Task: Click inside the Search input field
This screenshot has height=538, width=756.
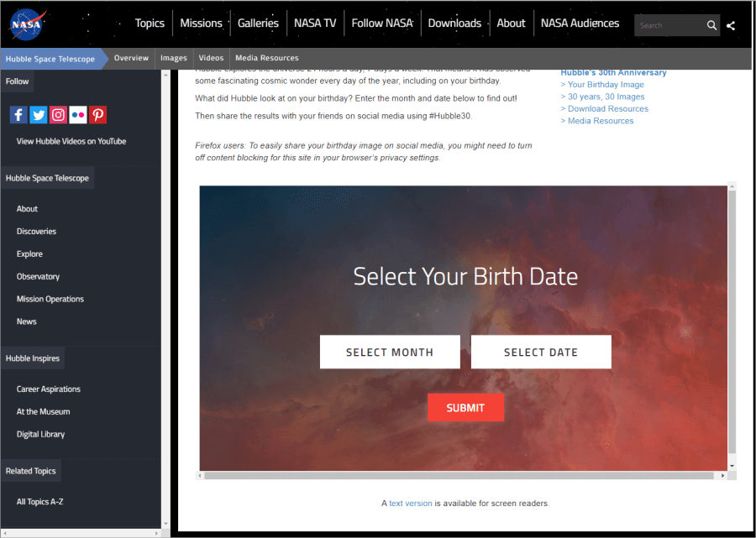Action: pos(668,26)
